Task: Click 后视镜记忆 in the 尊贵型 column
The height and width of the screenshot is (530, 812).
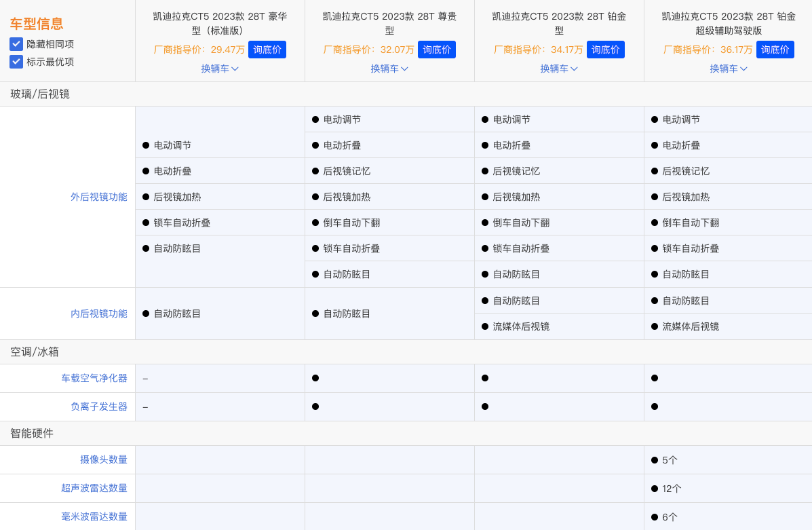Action: 347,171
